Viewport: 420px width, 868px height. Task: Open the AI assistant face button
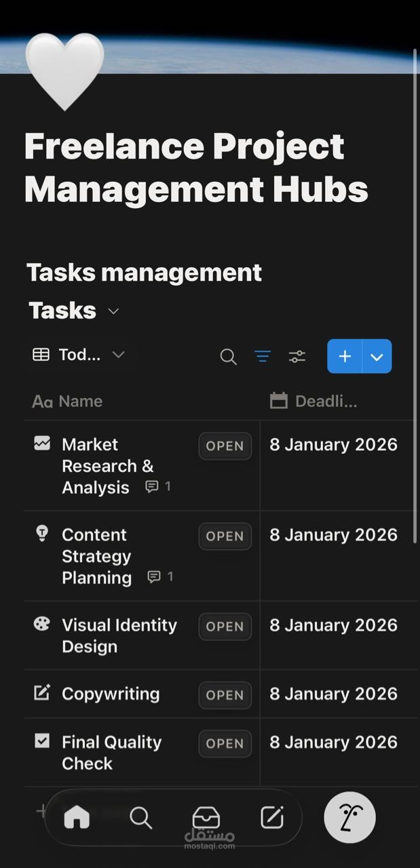click(349, 817)
